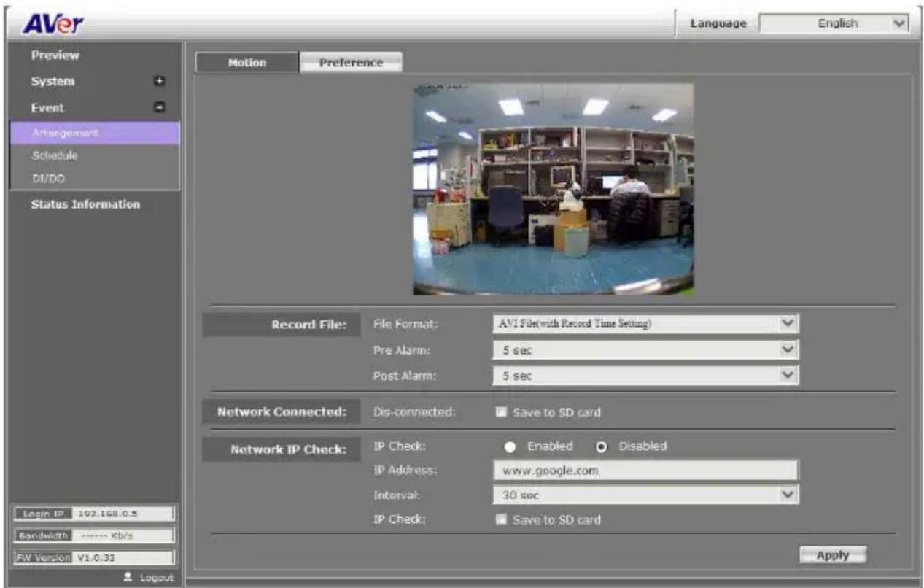Check IP Check Save to SD card
Screen dimensions: 924x588
point(500,520)
